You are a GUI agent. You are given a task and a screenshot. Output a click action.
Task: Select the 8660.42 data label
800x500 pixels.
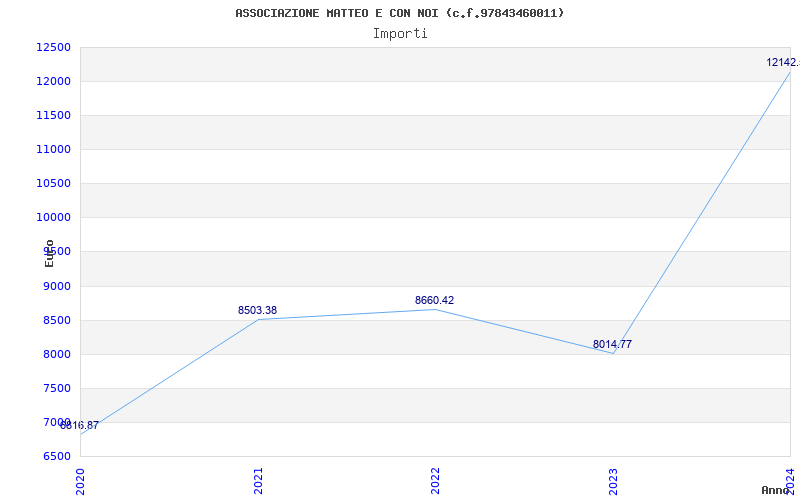(434, 300)
